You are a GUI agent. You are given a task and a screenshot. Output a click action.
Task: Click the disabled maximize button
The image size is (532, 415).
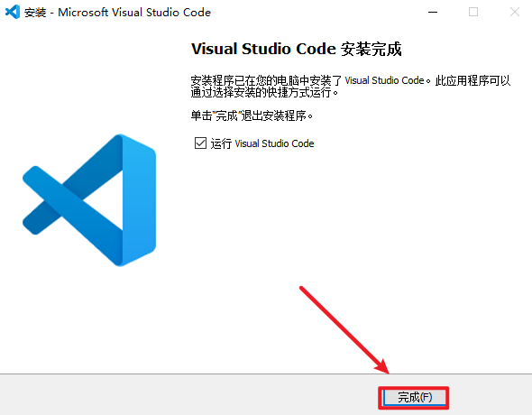[473, 13]
